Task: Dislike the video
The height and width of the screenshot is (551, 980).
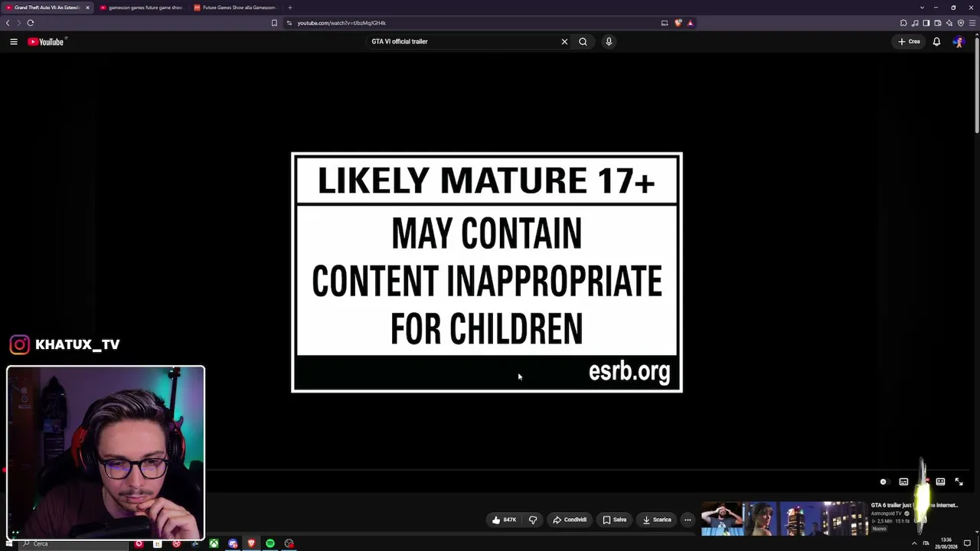Action: coord(533,520)
